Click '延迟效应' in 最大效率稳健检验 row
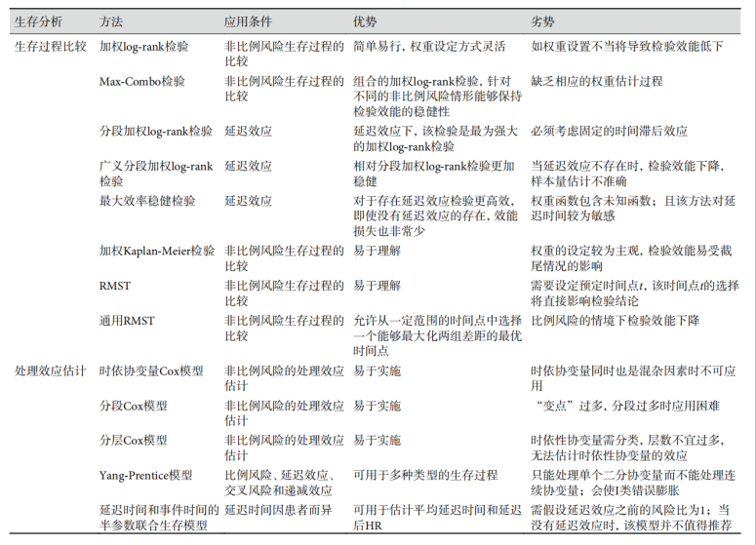This screenshot has width=756, height=545. click(x=248, y=201)
